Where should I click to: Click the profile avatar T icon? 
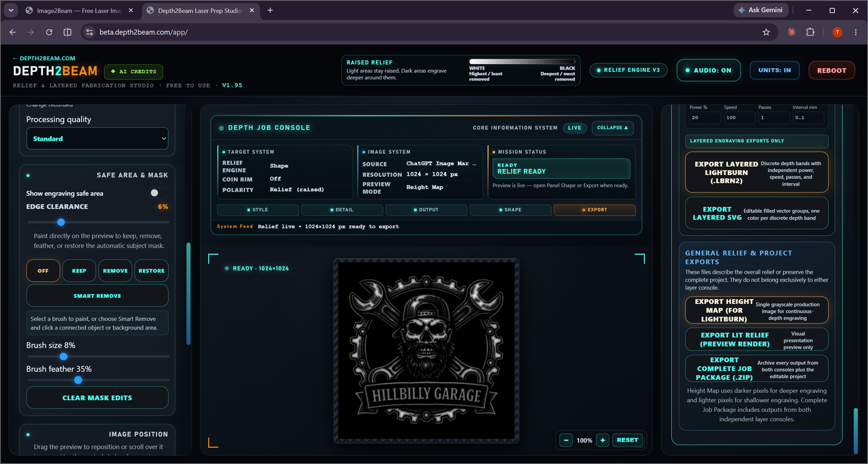pos(837,32)
